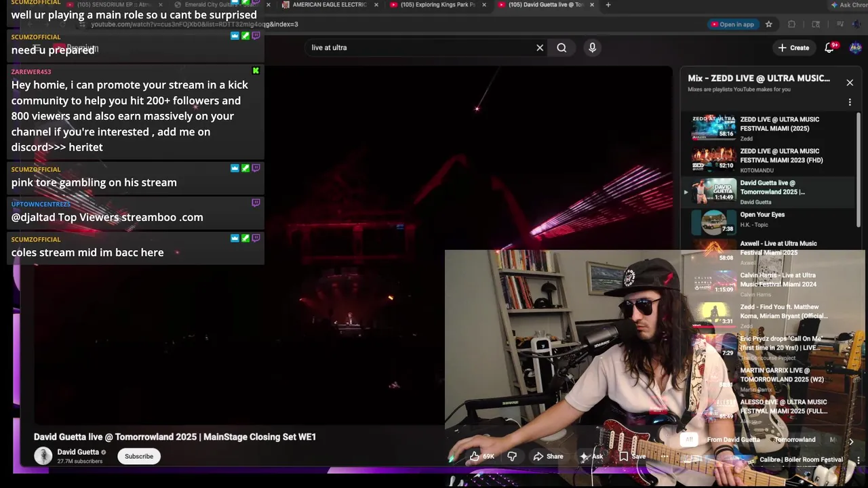Switch to Emerald City Guitars tab
Screen dimensions: 868x488
(x=216, y=5)
